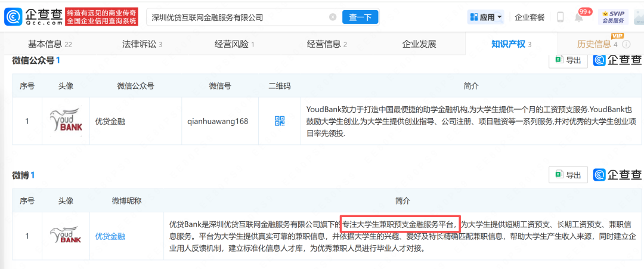The image size is (644, 269).
Task: Open the mobile app phone icon
Action: tap(560, 17)
